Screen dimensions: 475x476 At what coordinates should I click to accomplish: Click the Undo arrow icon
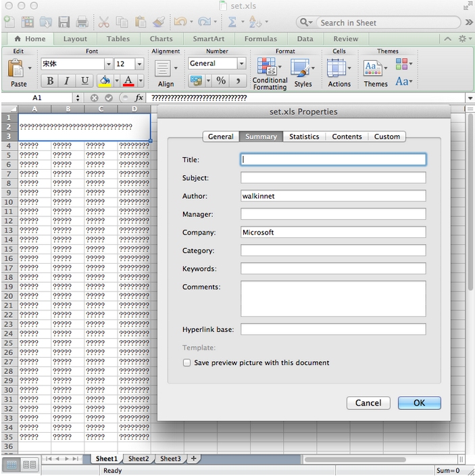click(180, 22)
